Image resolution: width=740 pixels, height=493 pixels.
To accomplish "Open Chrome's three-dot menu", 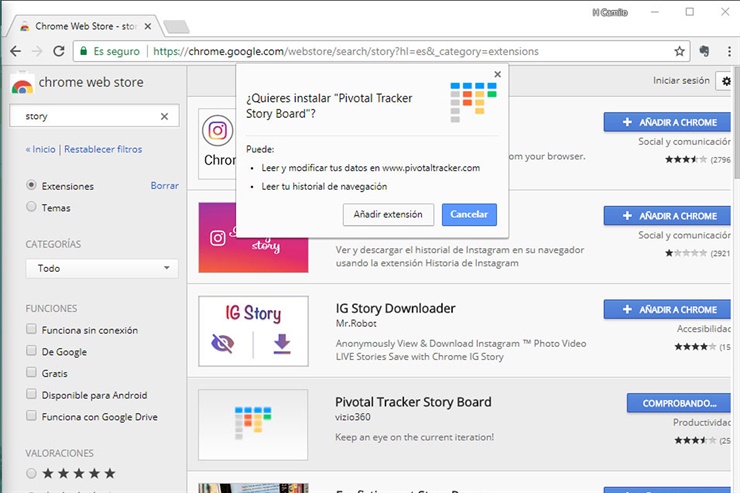I will [x=726, y=51].
